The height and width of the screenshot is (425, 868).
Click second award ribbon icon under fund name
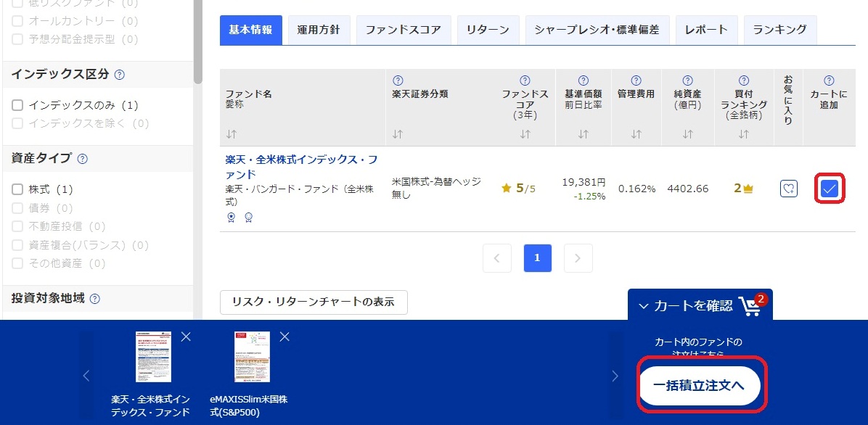click(248, 218)
